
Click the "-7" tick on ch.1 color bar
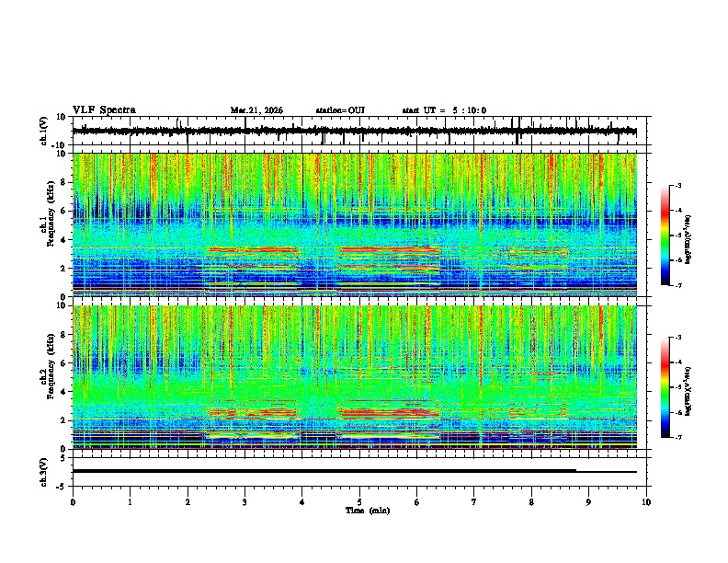point(677,285)
